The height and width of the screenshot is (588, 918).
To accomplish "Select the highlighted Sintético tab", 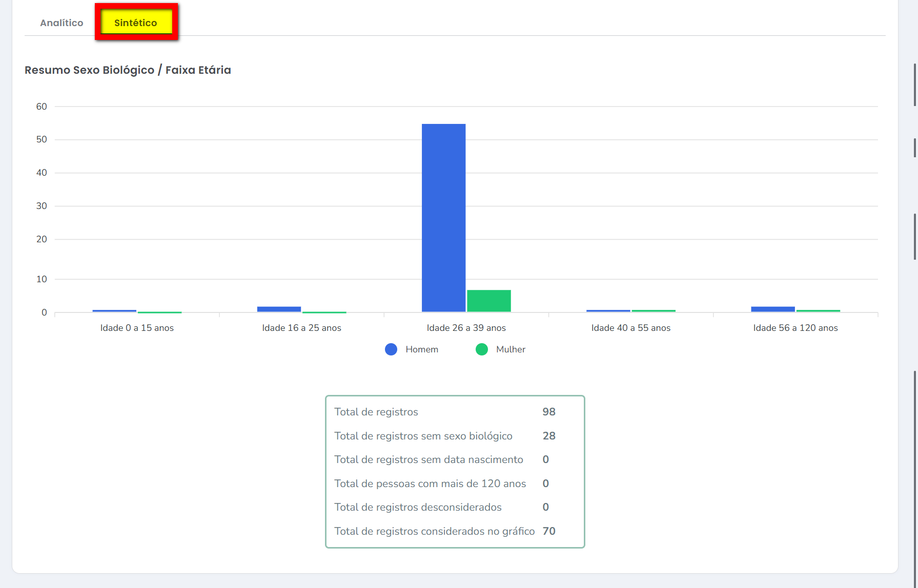I will [x=136, y=23].
